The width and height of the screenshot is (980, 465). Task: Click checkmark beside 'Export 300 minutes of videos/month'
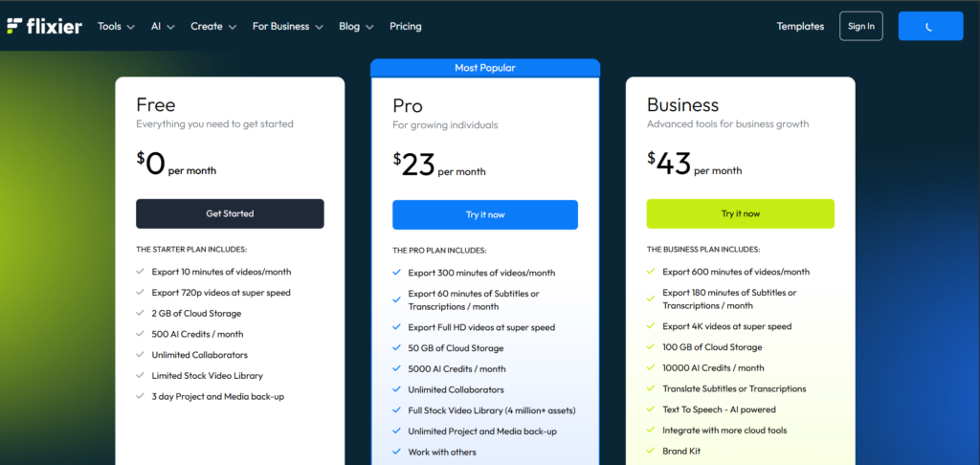coord(396,273)
